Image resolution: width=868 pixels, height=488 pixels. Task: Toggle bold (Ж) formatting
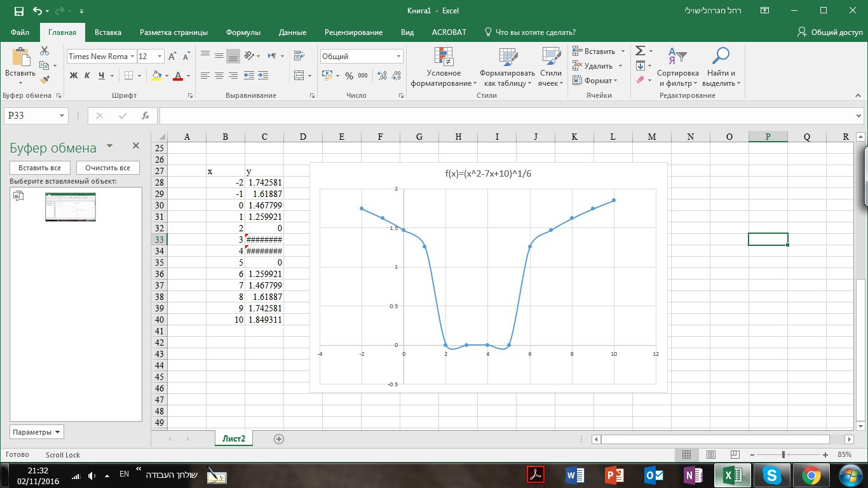click(73, 76)
